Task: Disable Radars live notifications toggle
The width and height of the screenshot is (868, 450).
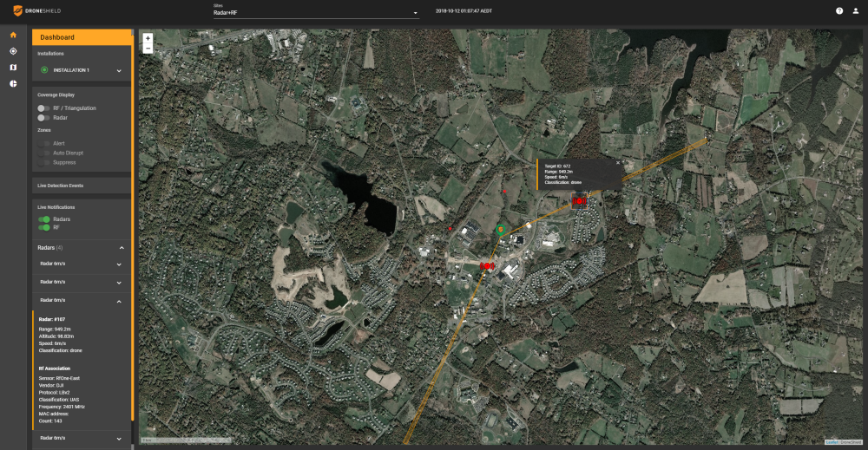Action: [x=43, y=219]
